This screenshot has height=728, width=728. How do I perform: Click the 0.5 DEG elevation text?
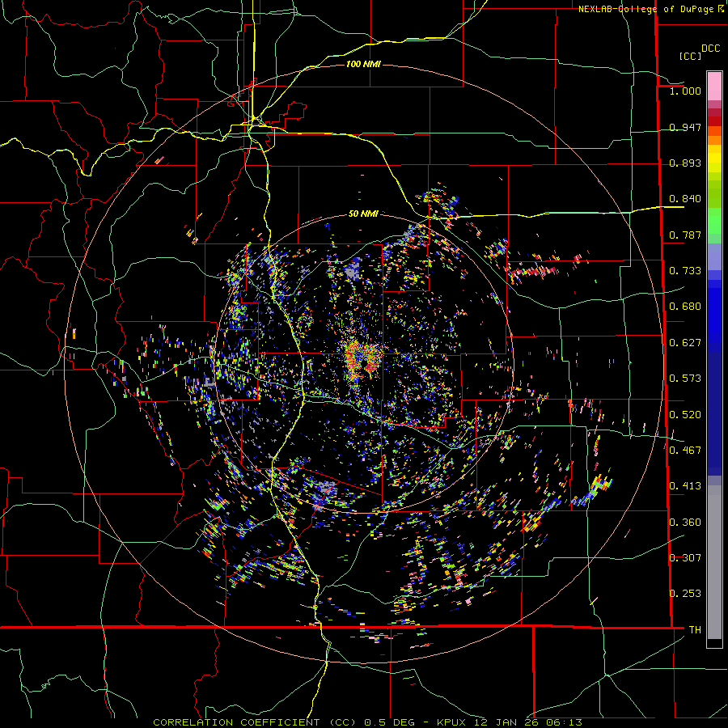[x=392, y=722]
